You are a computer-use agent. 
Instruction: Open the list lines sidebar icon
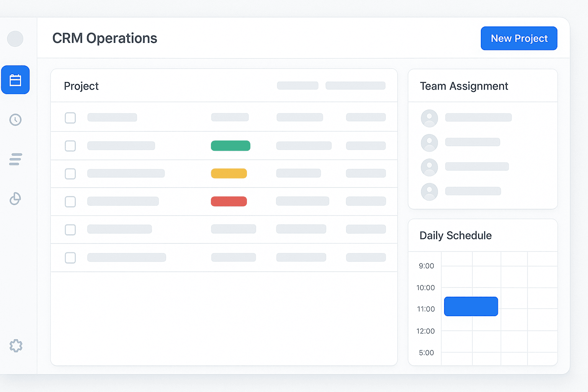click(15, 159)
